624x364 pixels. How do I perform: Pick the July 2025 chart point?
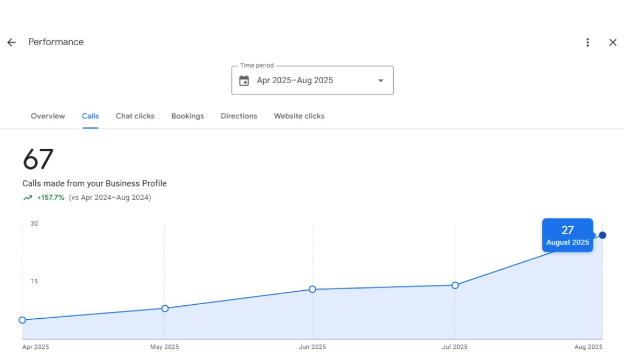455,285
